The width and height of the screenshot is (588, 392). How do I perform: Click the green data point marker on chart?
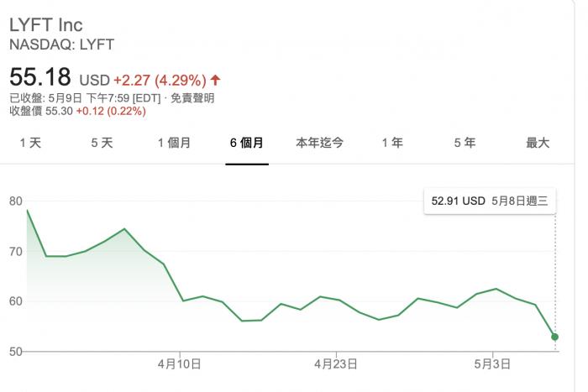click(555, 337)
